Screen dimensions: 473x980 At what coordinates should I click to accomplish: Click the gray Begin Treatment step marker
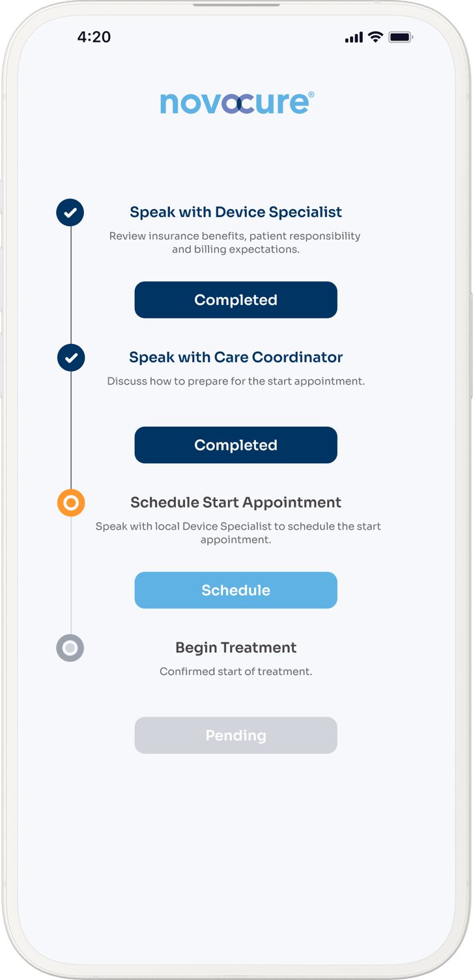(70, 648)
